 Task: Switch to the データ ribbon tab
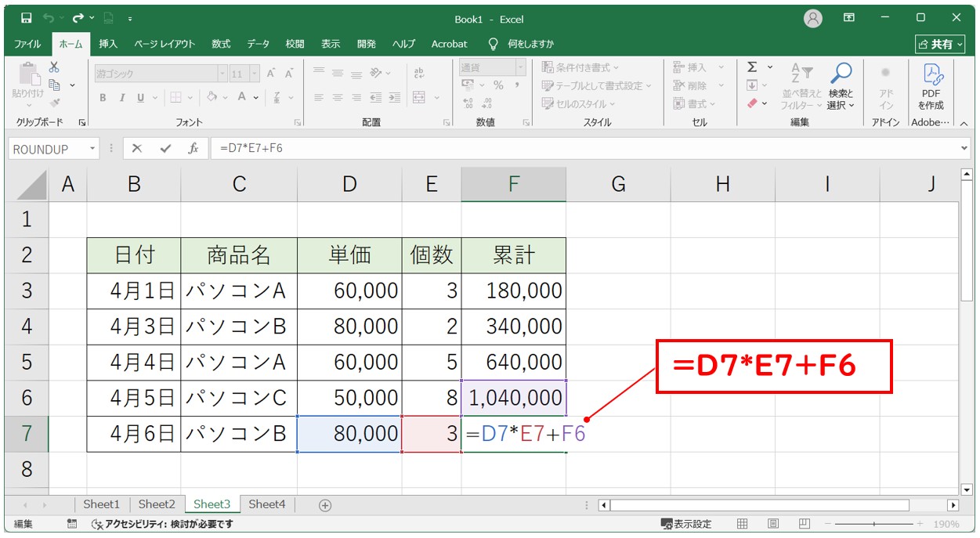tap(258, 44)
